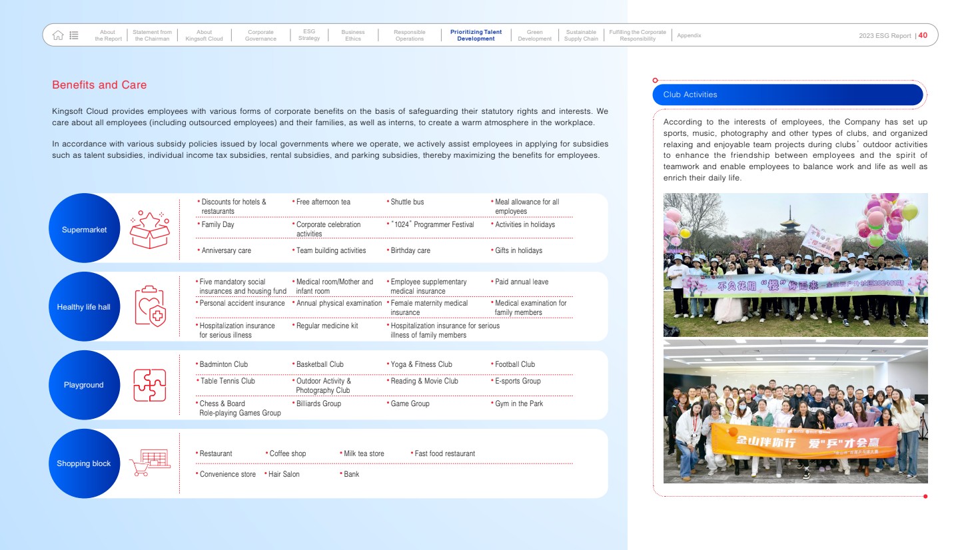
Task: Select the blue Playground circle
Action: (x=84, y=385)
